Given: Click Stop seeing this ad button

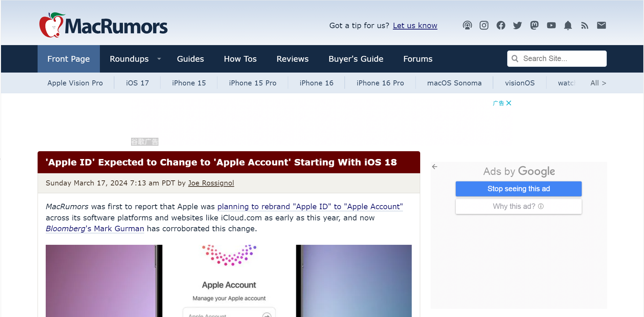Looking at the screenshot, I should click(x=518, y=189).
